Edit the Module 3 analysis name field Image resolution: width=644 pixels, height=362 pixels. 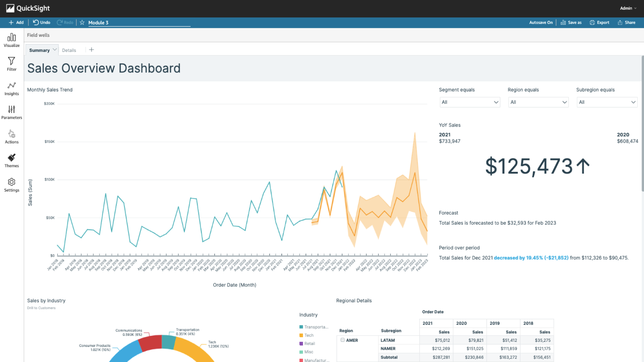tap(139, 23)
